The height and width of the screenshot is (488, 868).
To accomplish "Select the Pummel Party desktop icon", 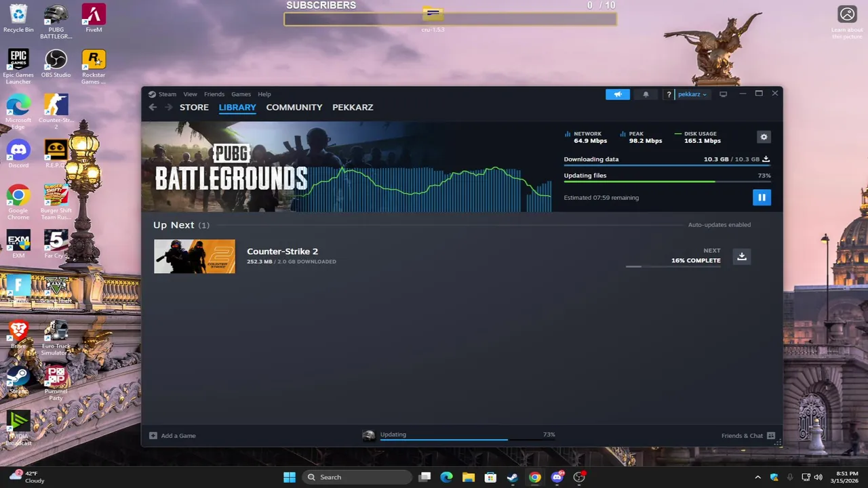I will click(56, 383).
